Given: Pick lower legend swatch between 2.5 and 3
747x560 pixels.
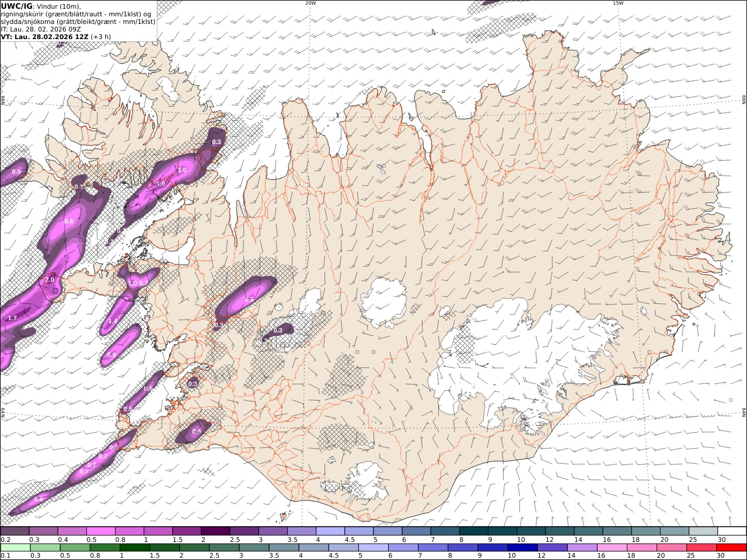Looking at the screenshot, I should [223, 547].
